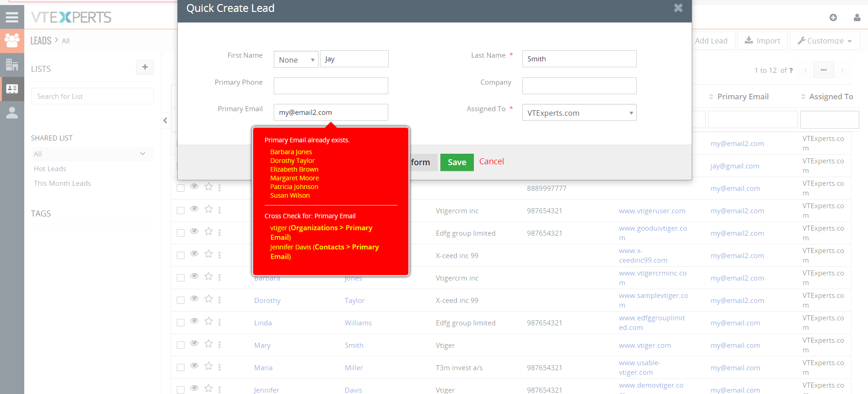
Task: Open Jennifer Davis Contacts cross check link
Action: click(324, 252)
